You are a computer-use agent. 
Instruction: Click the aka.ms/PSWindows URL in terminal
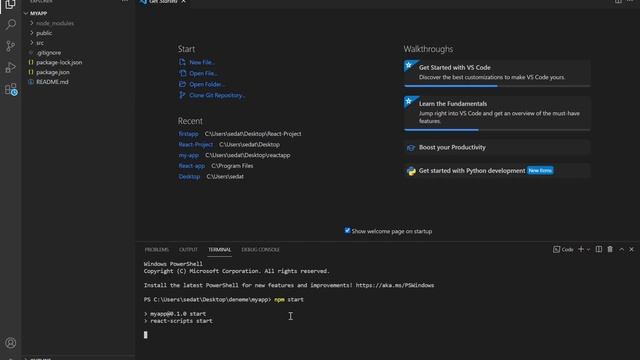click(x=395, y=285)
